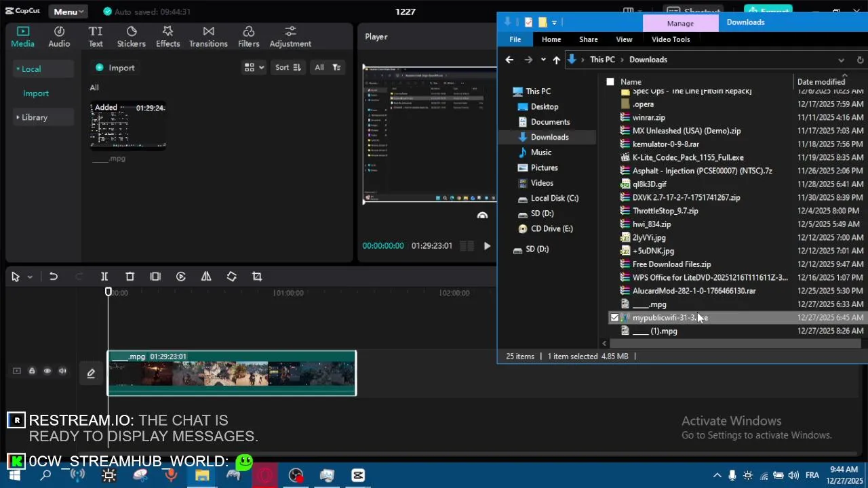Open the Windows Start menu

(14, 475)
